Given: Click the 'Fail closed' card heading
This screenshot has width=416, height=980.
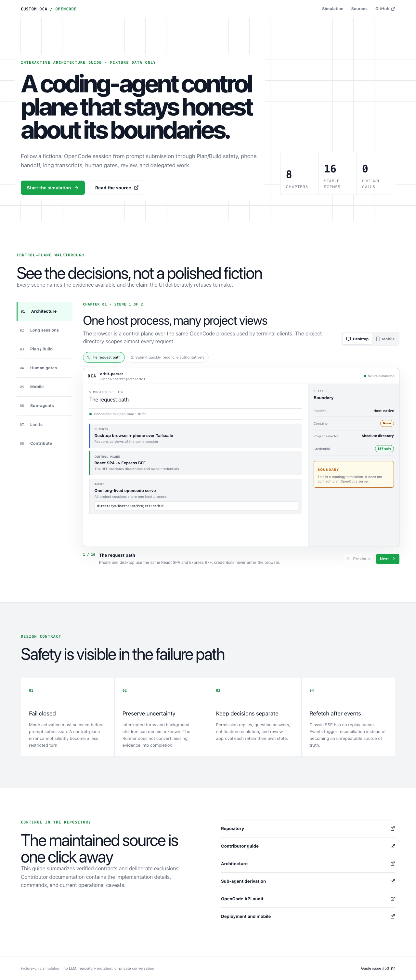Looking at the screenshot, I should (x=42, y=714).
